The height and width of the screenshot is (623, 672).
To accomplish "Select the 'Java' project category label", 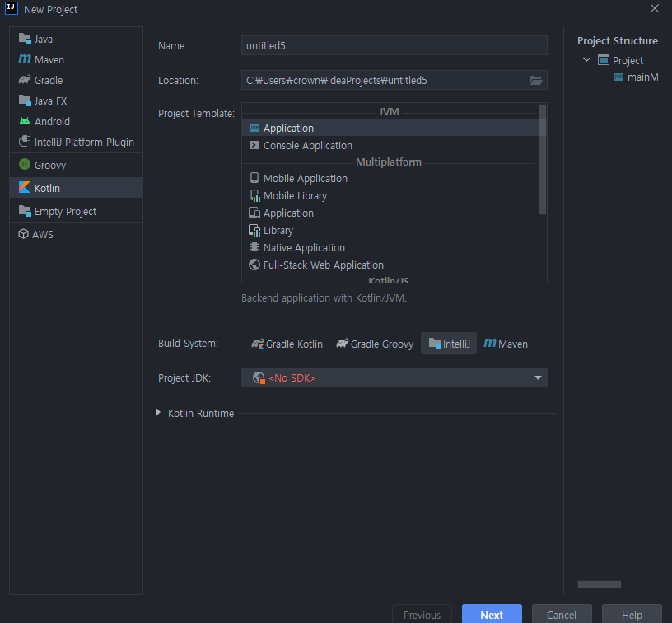I will tap(44, 40).
